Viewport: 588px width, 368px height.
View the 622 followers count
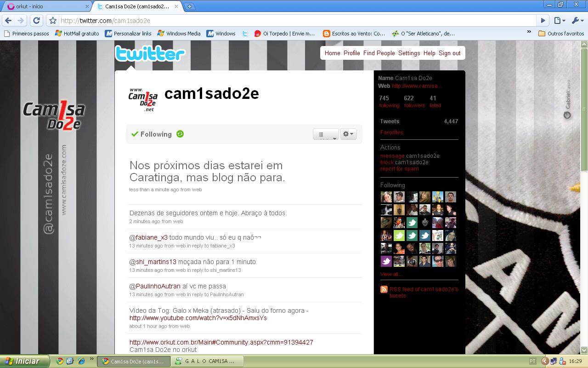[x=414, y=101]
